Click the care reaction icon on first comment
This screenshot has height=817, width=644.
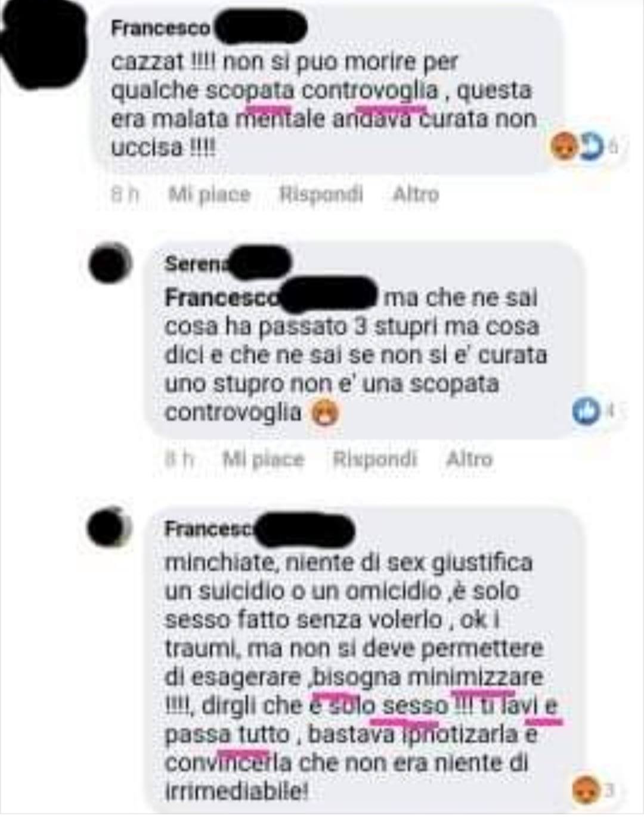click(590, 146)
